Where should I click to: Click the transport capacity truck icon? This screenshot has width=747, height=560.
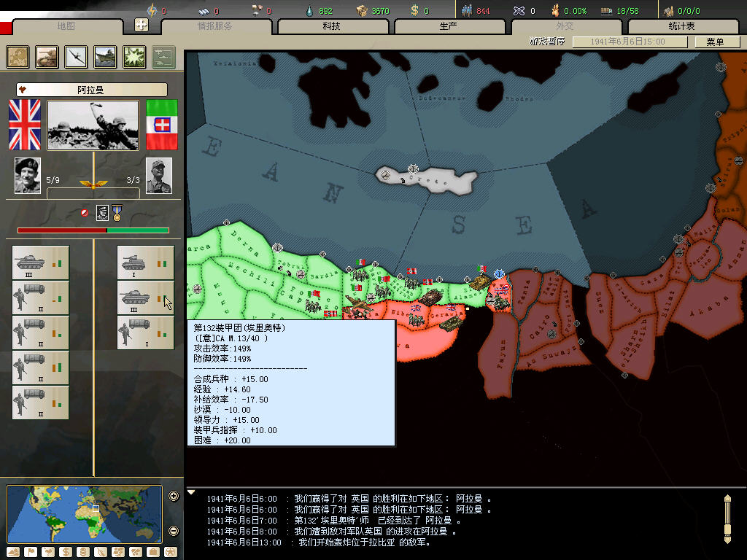point(606,10)
